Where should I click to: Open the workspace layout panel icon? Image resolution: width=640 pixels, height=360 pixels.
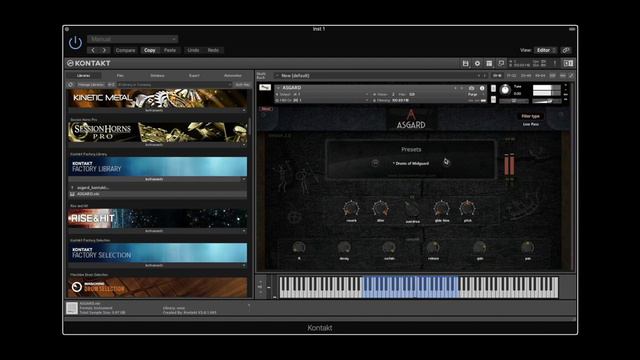489,63
